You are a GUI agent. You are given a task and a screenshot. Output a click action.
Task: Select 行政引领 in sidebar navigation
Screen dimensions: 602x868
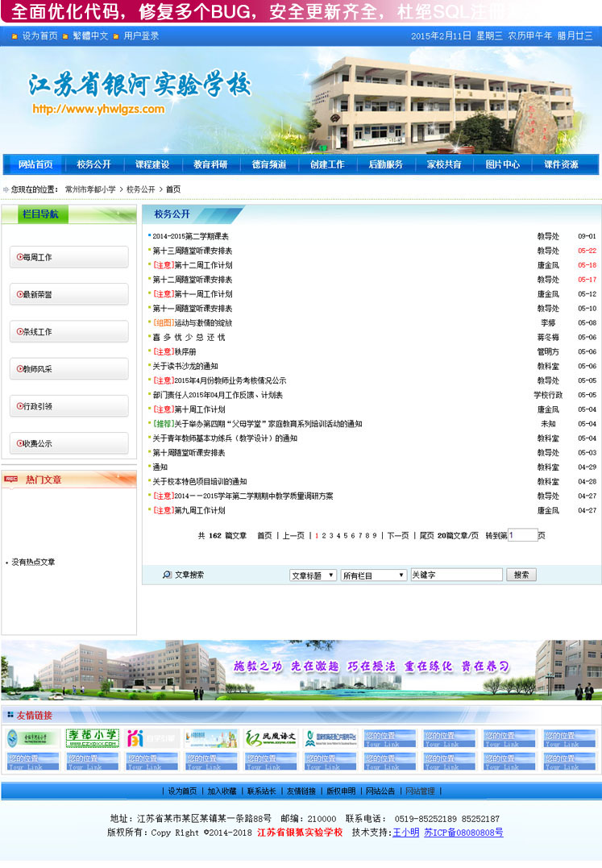(x=69, y=406)
